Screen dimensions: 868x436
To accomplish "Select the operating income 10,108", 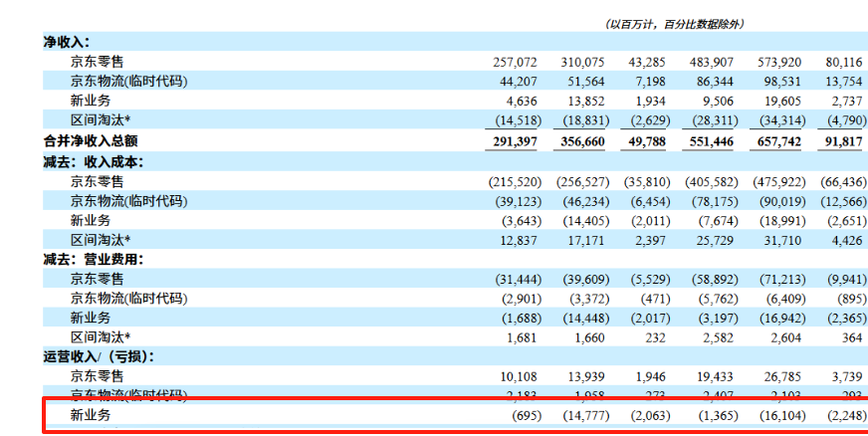I will click(x=519, y=377).
